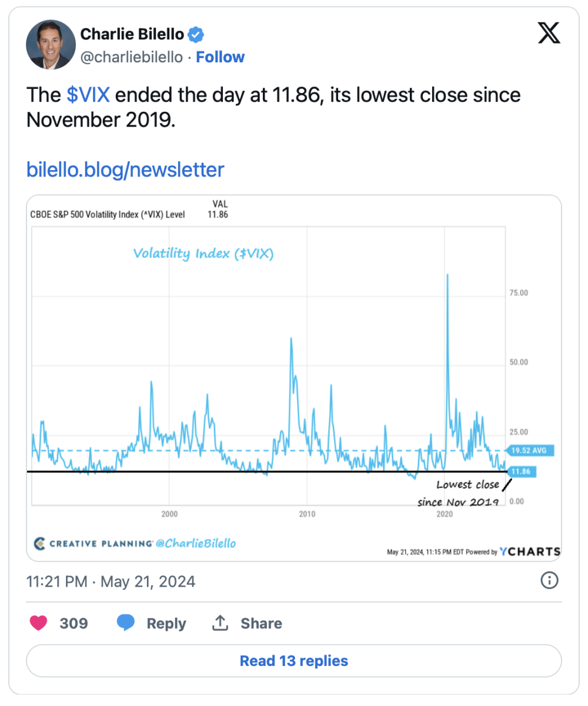Open the tweet info circle icon
This screenshot has height=706, width=588.
(x=549, y=581)
